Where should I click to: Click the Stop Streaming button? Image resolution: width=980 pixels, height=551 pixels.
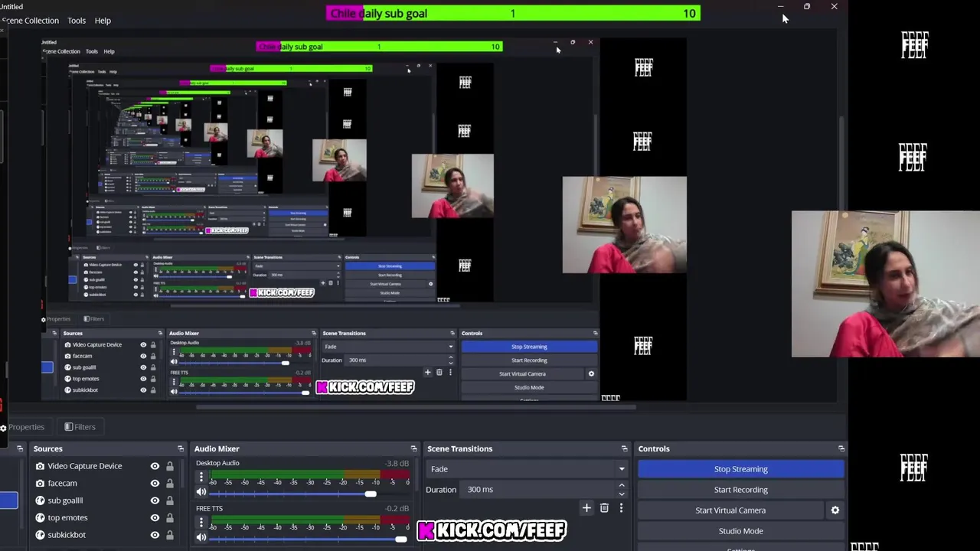click(740, 469)
